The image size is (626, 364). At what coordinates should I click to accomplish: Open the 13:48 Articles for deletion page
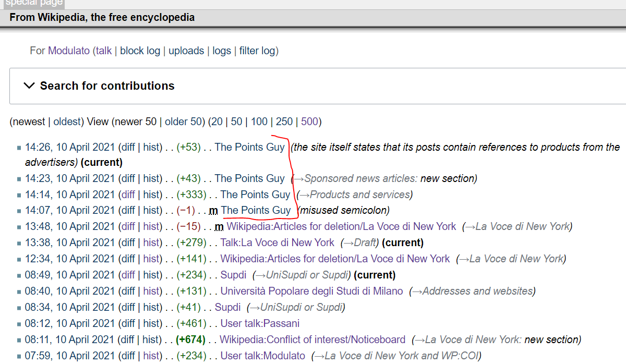coord(341,226)
